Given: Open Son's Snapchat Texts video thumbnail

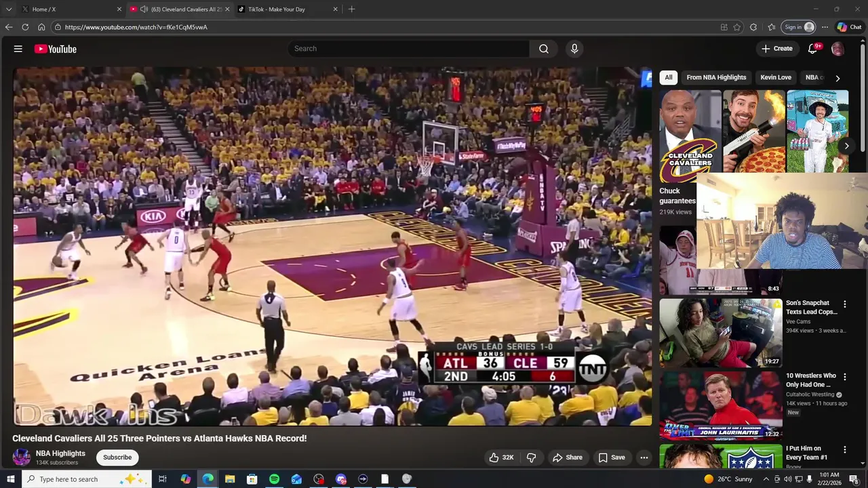Looking at the screenshot, I should coord(721,333).
